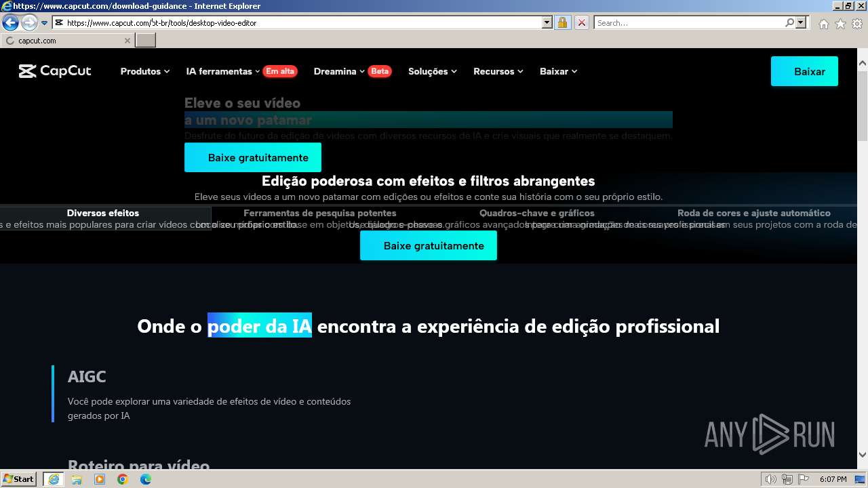Open Internet Explorer taskbar icon
Image resolution: width=868 pixels, height=488 pixels.
click(x=54, y=479)
